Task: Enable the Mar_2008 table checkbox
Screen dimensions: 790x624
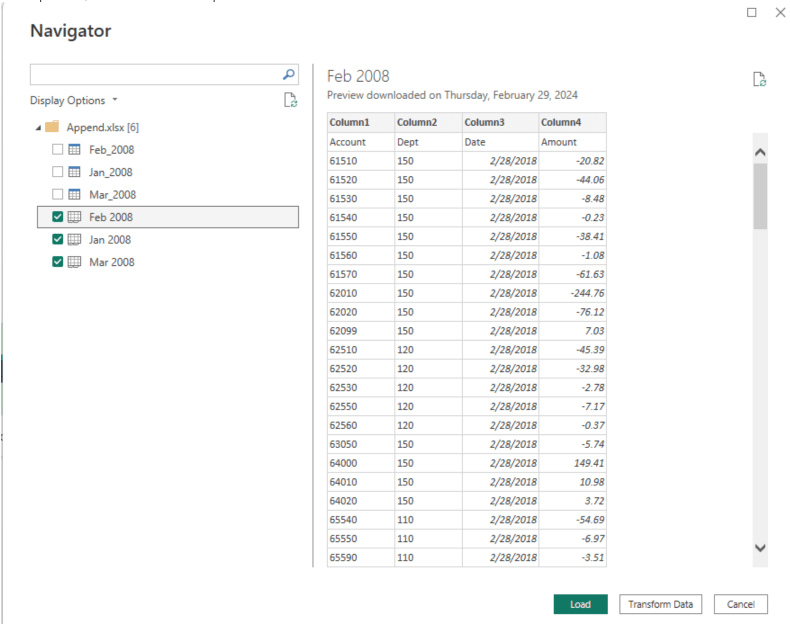Action: pyautogui.click(x=57, y=195)
